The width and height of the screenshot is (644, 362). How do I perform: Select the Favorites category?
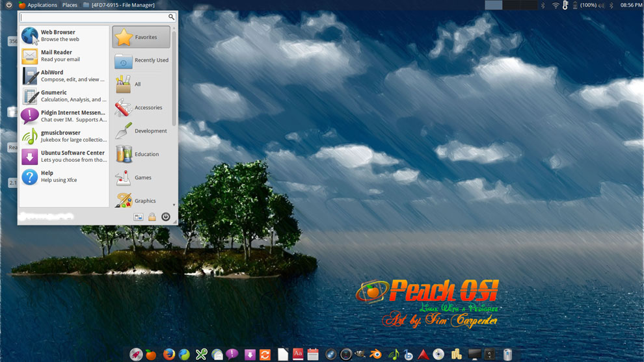pos(141,37)
